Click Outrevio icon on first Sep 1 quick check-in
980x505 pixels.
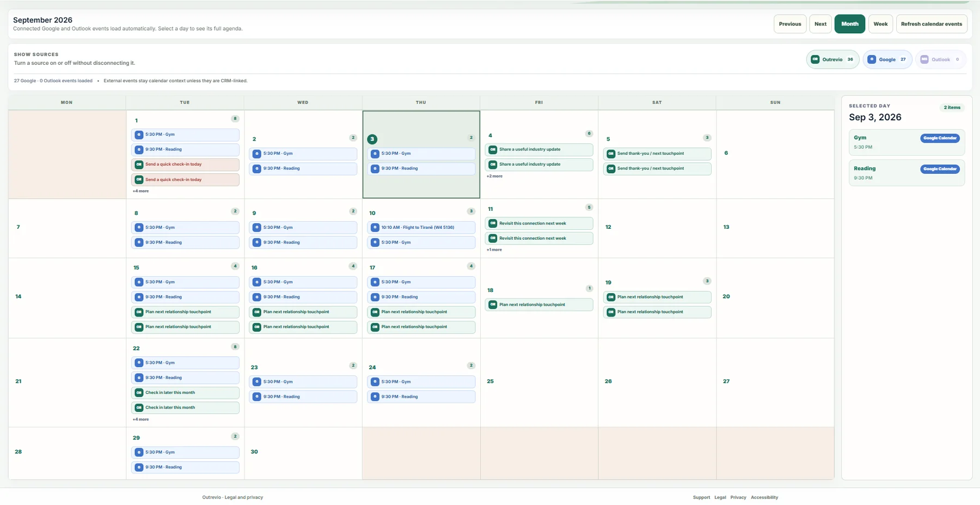139,165
